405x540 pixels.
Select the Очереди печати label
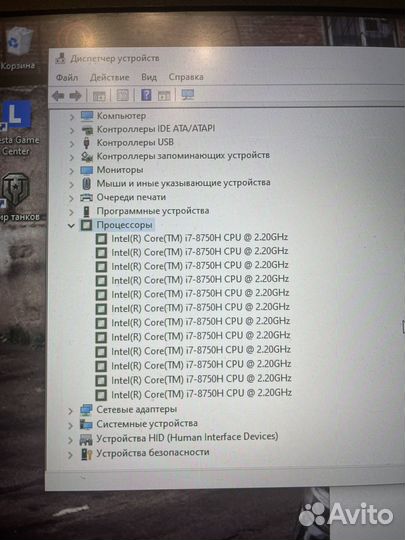coord(131,197)
